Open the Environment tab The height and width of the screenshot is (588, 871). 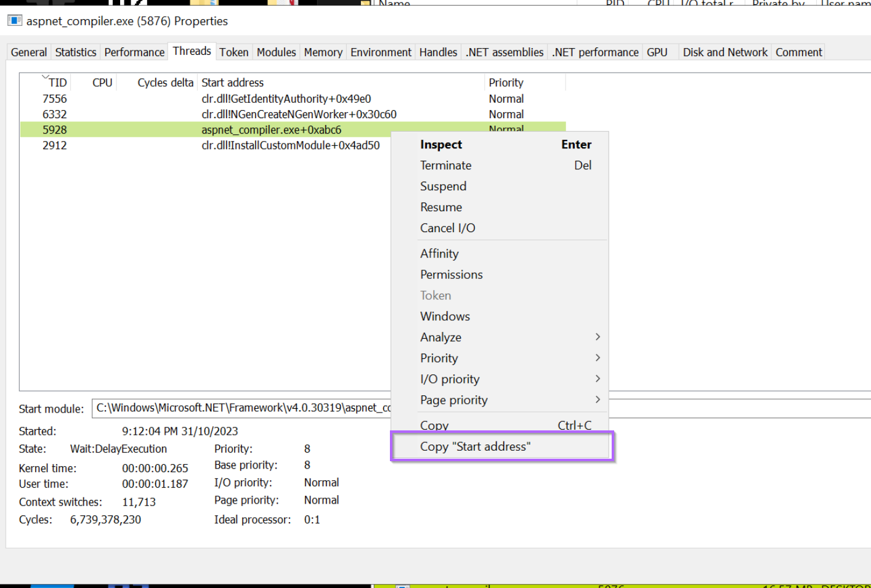381,52
